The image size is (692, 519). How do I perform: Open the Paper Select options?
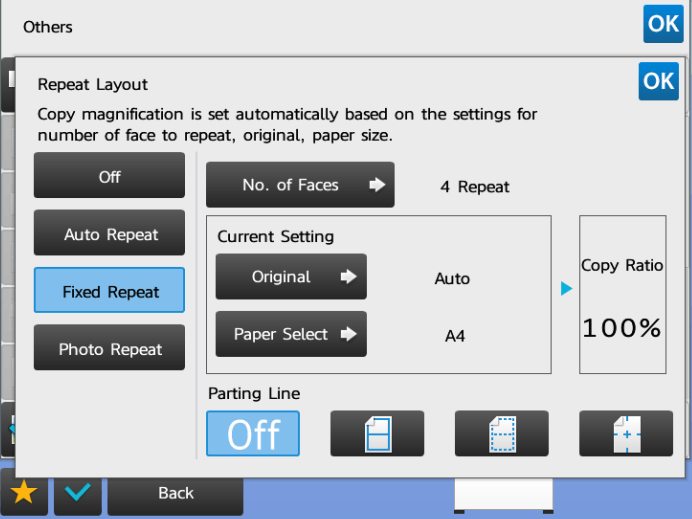click(291, 334)
